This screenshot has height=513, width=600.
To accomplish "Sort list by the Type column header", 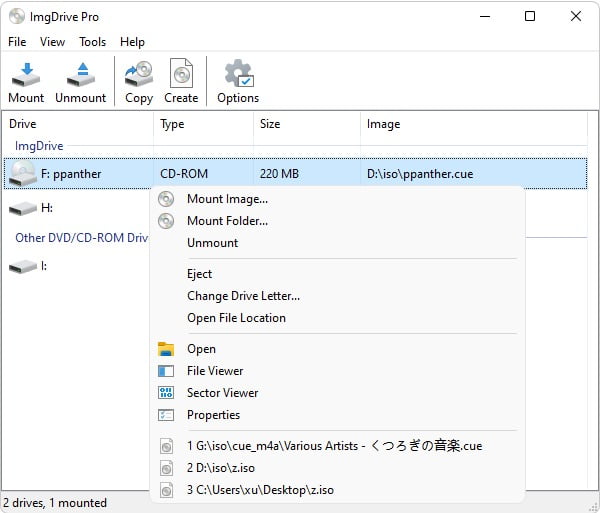I will pos(204,124).
